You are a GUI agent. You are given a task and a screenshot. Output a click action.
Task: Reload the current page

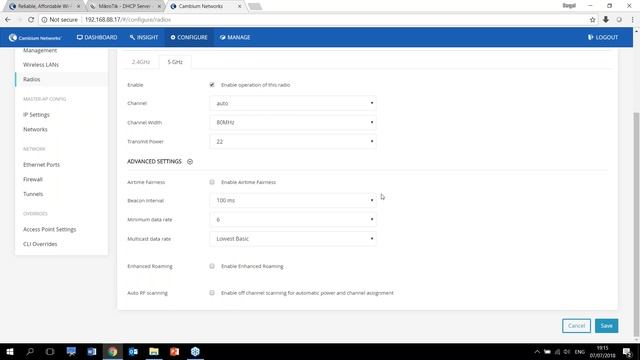click(31, 20)
